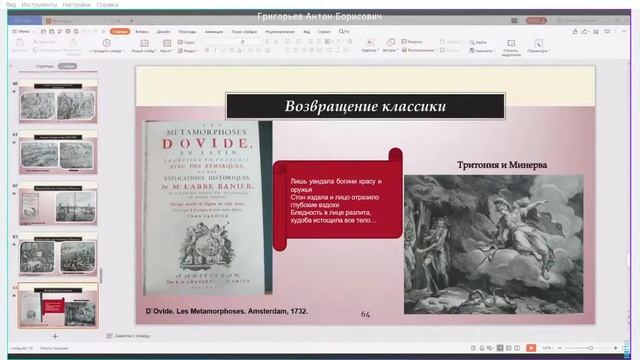Toggle bold formatting
This screenshot has width=640, height=360.
pyautogui.click(x=207, y=50)
